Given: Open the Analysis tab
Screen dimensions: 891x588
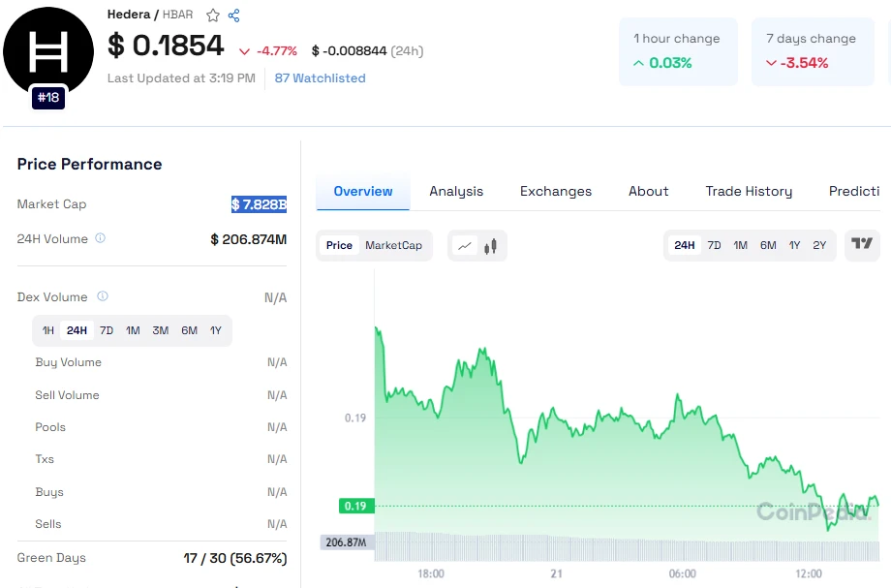Looking at the screenshot, I should 456,191.
